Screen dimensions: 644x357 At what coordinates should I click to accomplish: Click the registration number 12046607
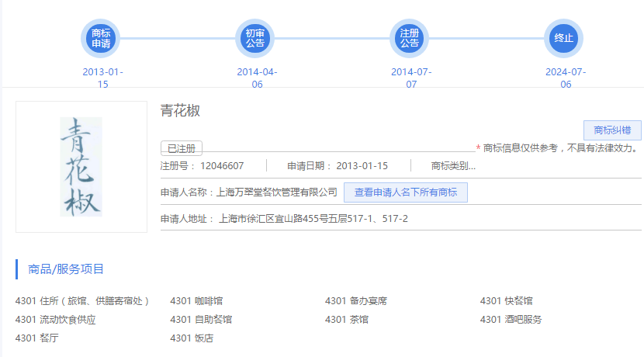[222, 166]
